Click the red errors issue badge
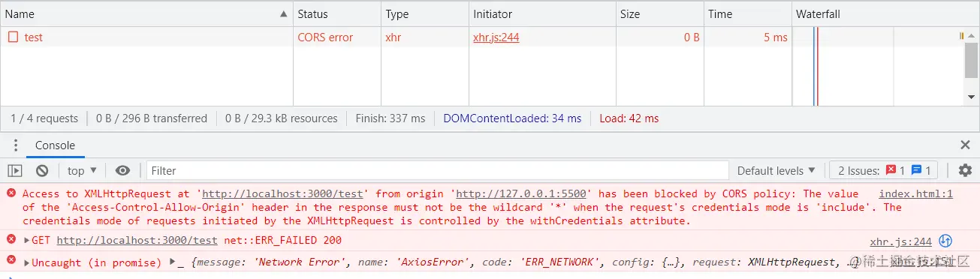 coord(895,170)
